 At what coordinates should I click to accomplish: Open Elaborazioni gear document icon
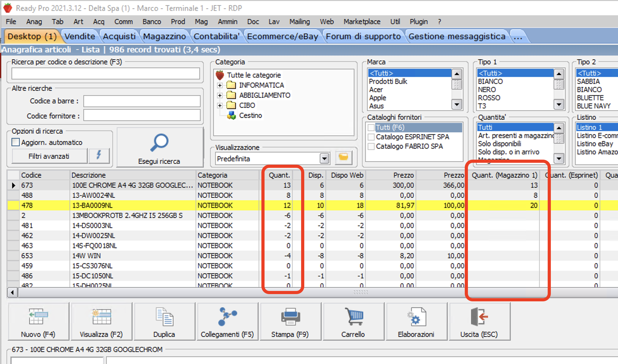click(x=417, y=317)
